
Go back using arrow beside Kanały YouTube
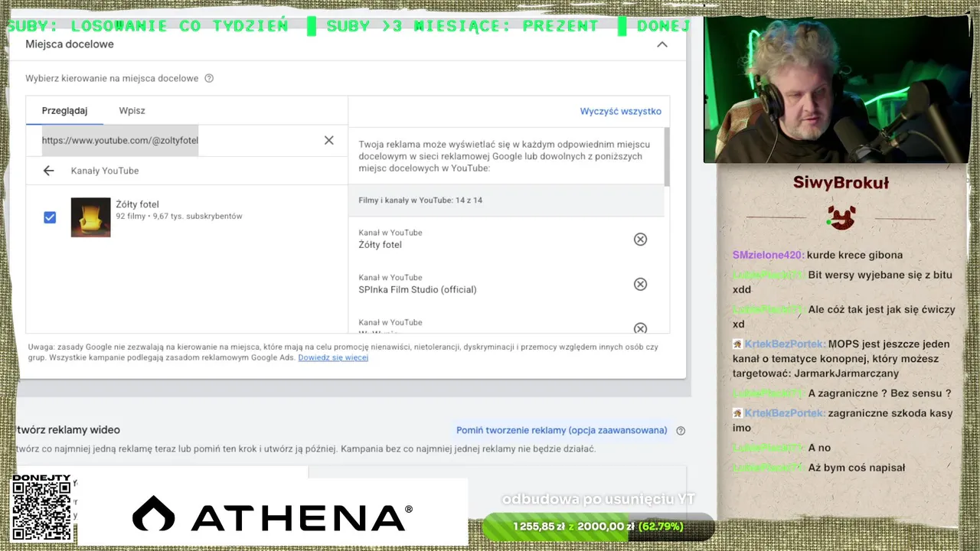point(49,171)
